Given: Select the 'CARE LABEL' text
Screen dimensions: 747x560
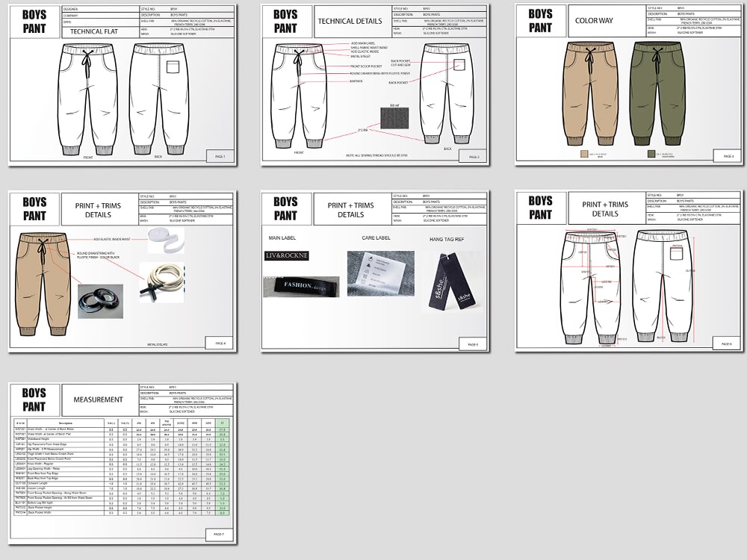Looking at the screenshot, I should coord(376,237).
